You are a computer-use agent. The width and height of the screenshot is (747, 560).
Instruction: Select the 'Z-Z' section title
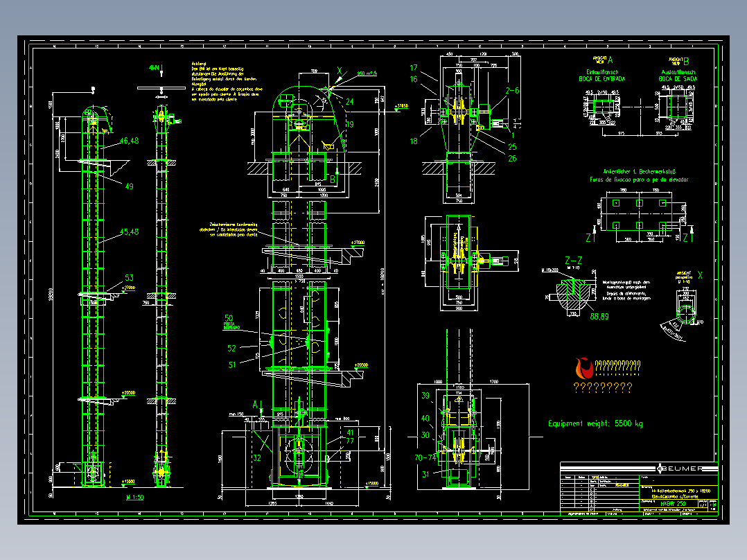coord(573,260)
